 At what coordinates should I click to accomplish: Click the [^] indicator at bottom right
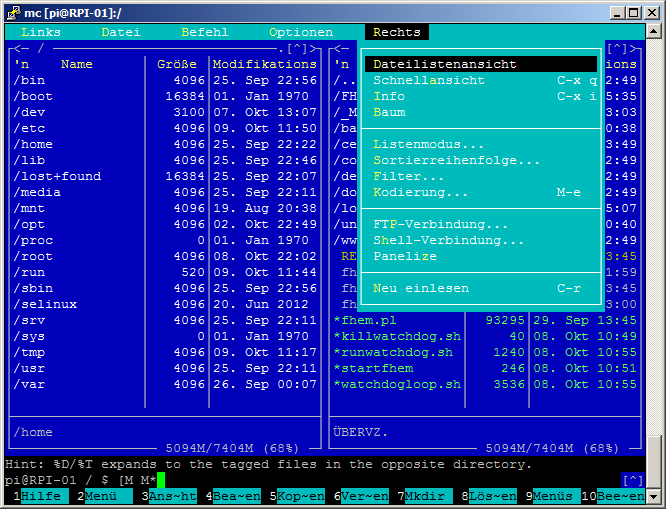point(632,480)
